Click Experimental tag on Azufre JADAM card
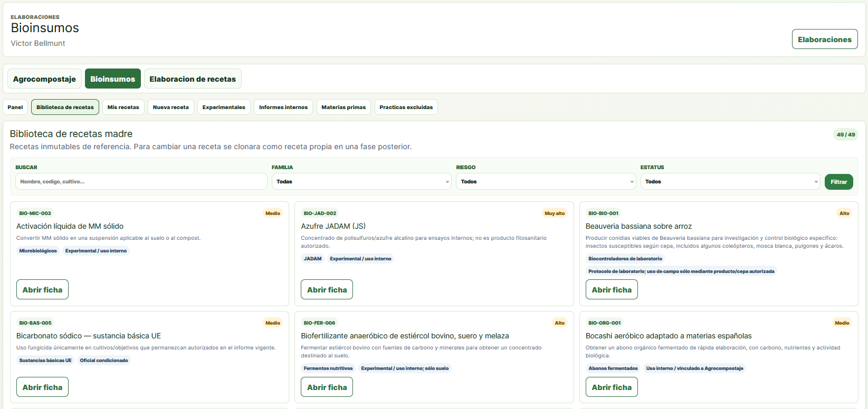 [x=360, y=259]
